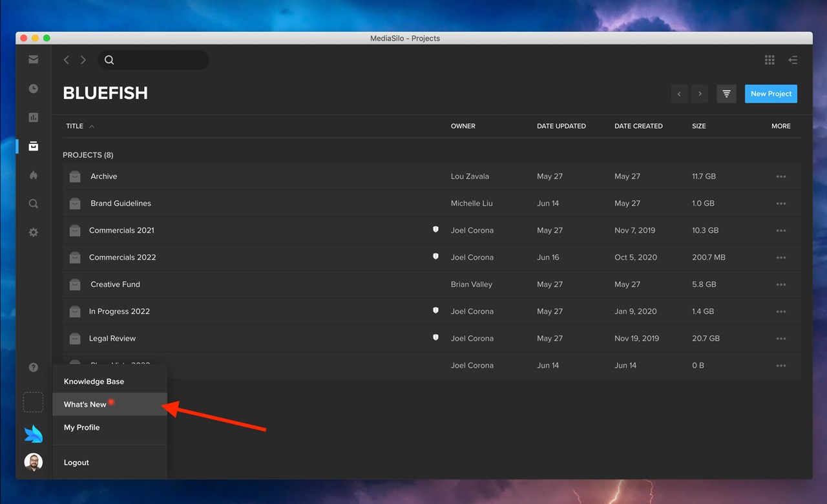Click the sidebar search magnifier icon

tap(34, 204)
